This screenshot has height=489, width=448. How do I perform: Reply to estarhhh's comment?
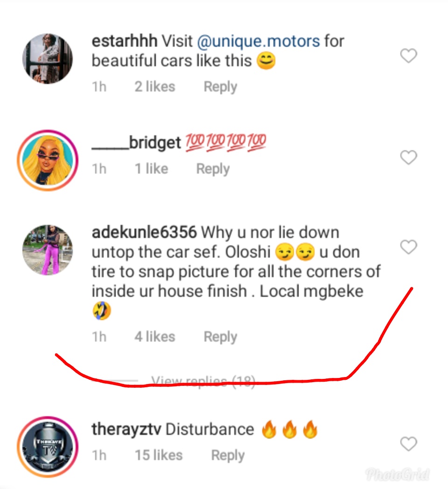(x=220, y=87)
